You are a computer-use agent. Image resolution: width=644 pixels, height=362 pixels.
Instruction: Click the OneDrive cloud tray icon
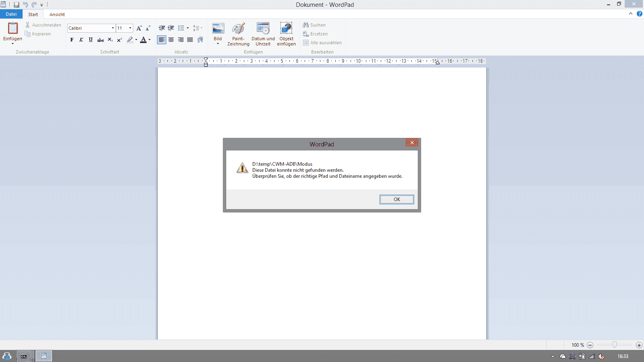563,356
